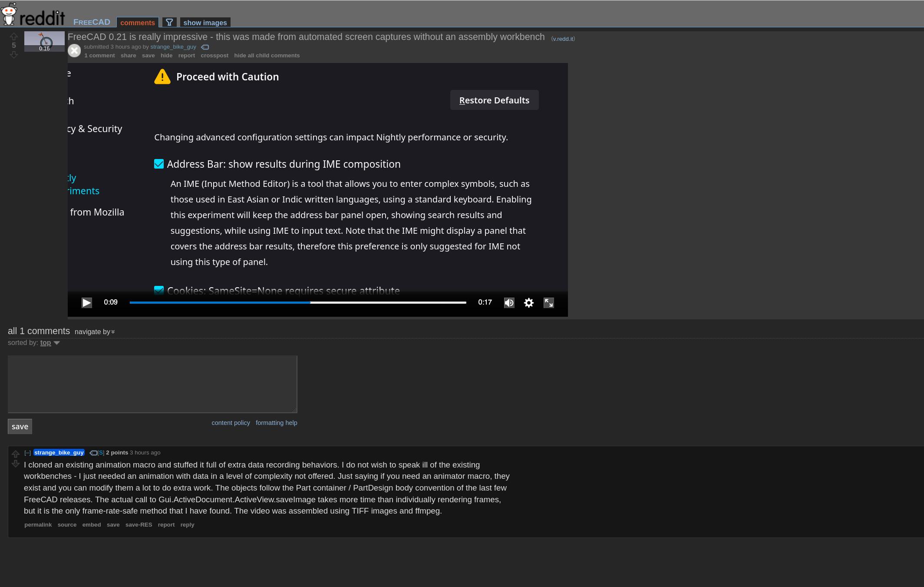Click the flair icon beside strange_bike_guy

point(205,47)
